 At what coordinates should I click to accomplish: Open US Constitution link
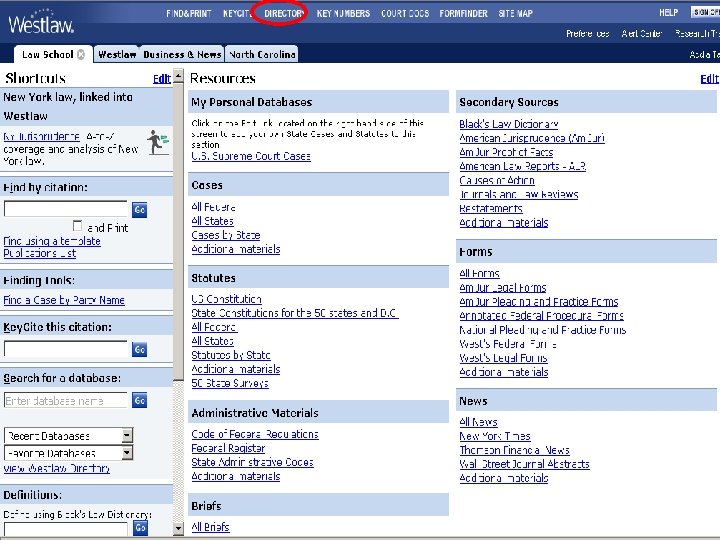coord(226,299)
